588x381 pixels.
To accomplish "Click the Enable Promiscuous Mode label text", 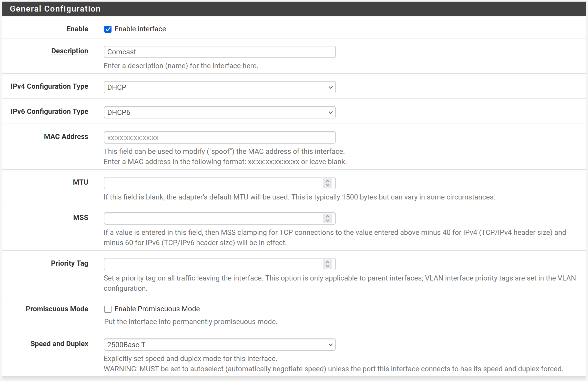I will 157,309.
